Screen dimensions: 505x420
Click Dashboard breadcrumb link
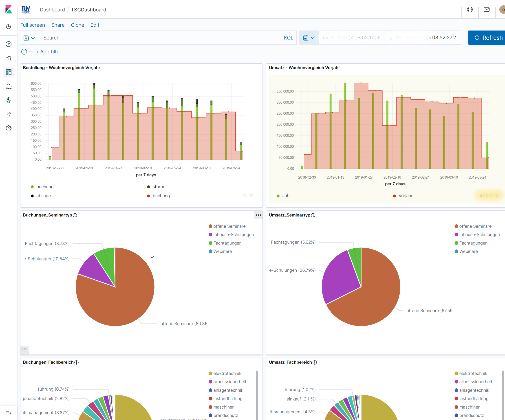(52, 10)
